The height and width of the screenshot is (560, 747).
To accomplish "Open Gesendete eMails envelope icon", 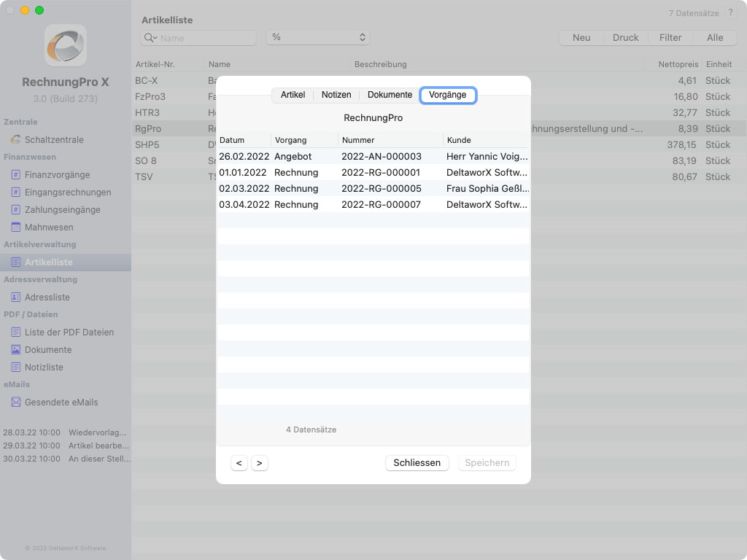I will [x=16, y=402].
